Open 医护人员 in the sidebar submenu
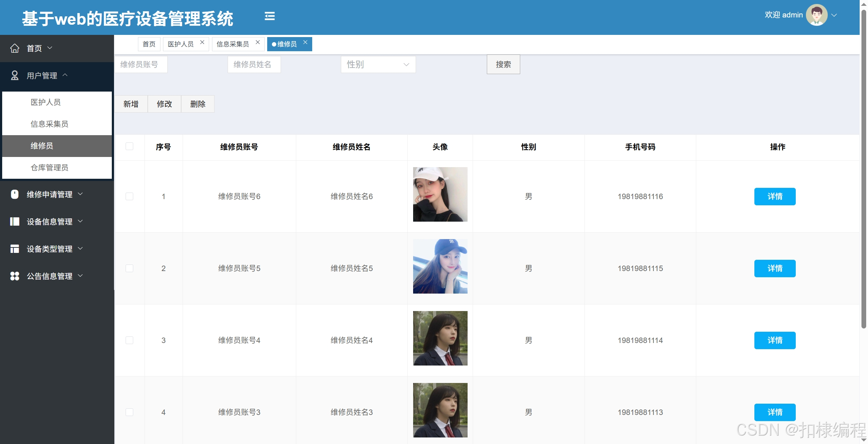 (57, 102)
